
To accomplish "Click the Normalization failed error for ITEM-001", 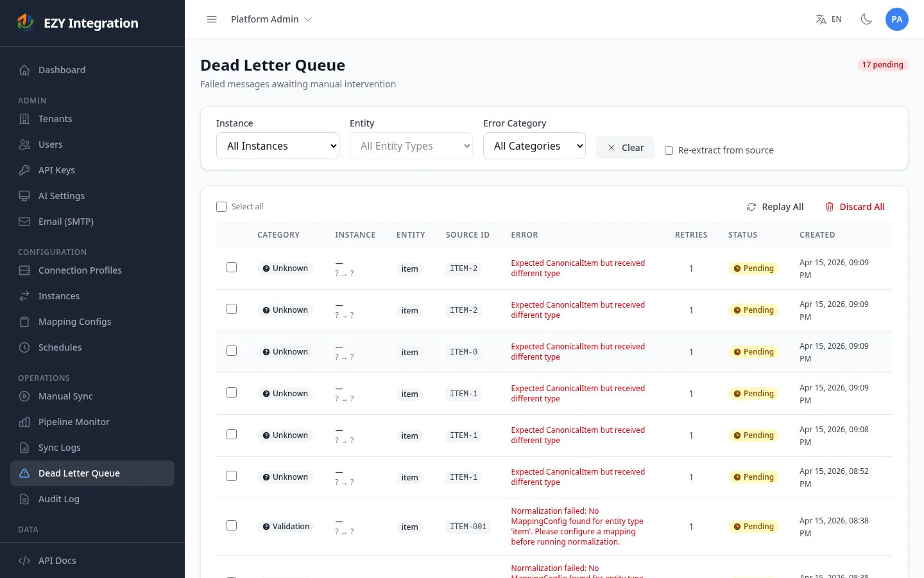I will point(577,527).
